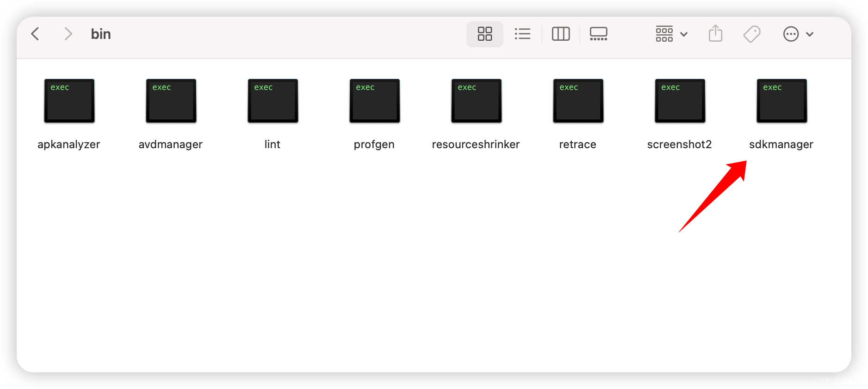
Task: Select the lint exec icon
Action: tap(273, 100)
